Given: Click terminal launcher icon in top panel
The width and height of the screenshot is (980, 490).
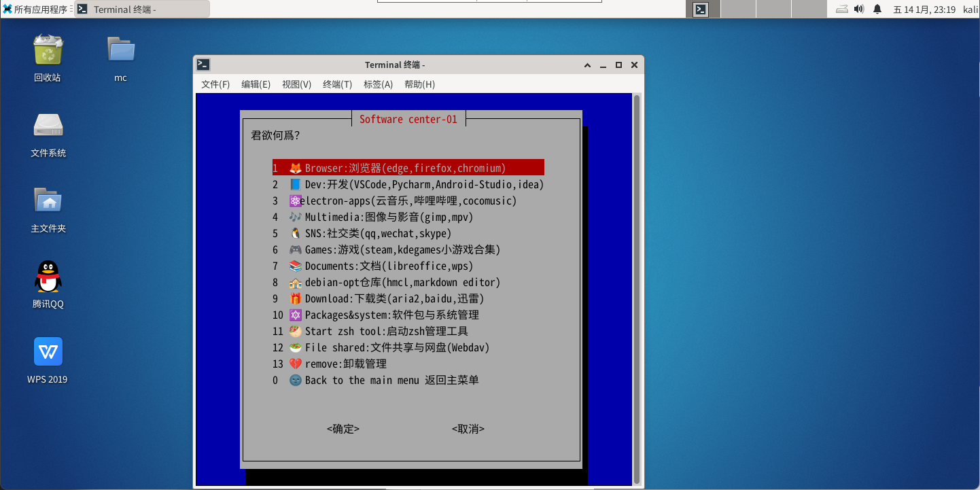Looking at the screenshot, I should tap(701, 10).
